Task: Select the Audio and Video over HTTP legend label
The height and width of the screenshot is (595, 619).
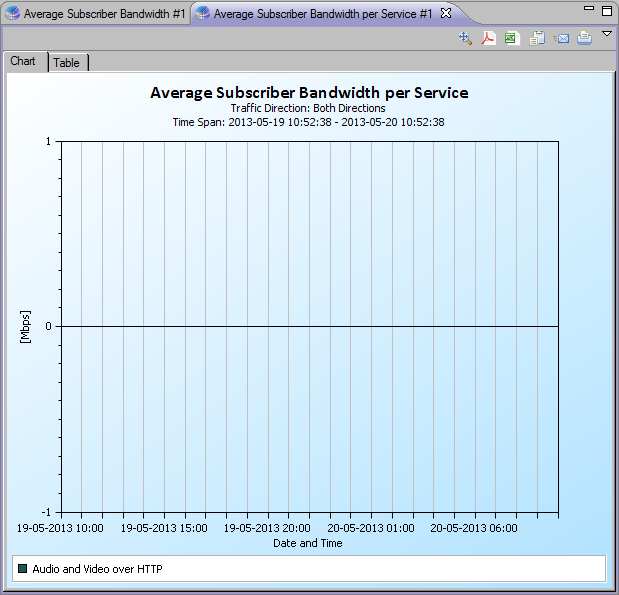Action: (x=98, y=569)
